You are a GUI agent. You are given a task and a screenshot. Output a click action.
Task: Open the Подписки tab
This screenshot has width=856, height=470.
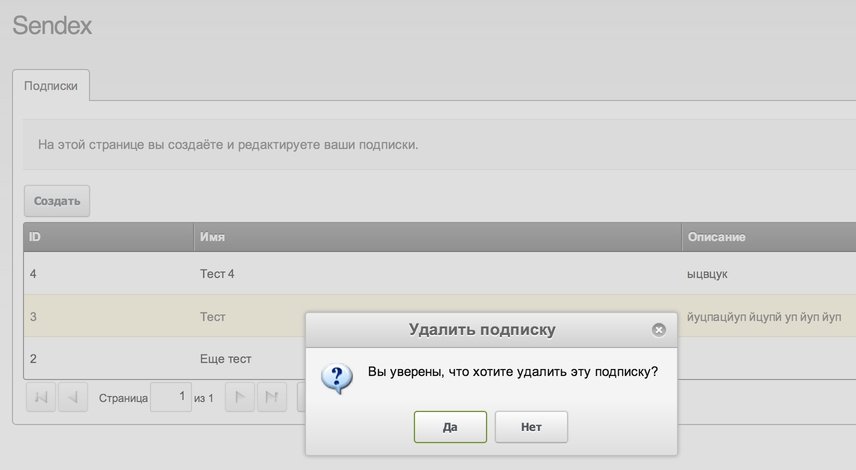click(x=51, y=86)
